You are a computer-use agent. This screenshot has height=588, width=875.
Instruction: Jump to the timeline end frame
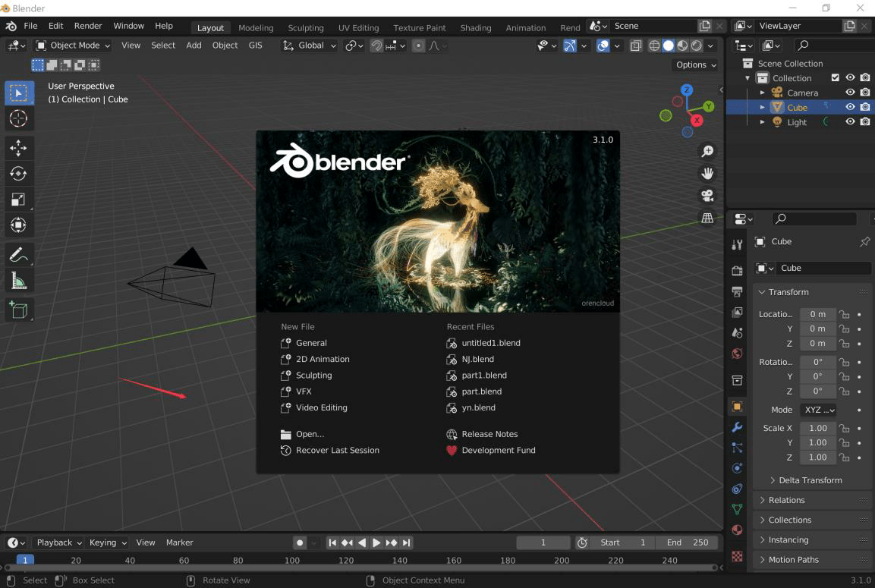coord(406,542)
